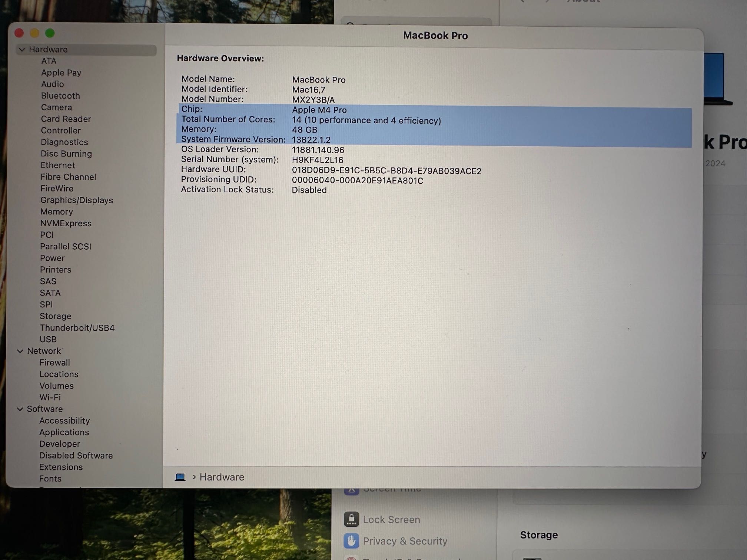
Task: Select FireWire in the sidebar
Action: (x=57, y=189)
